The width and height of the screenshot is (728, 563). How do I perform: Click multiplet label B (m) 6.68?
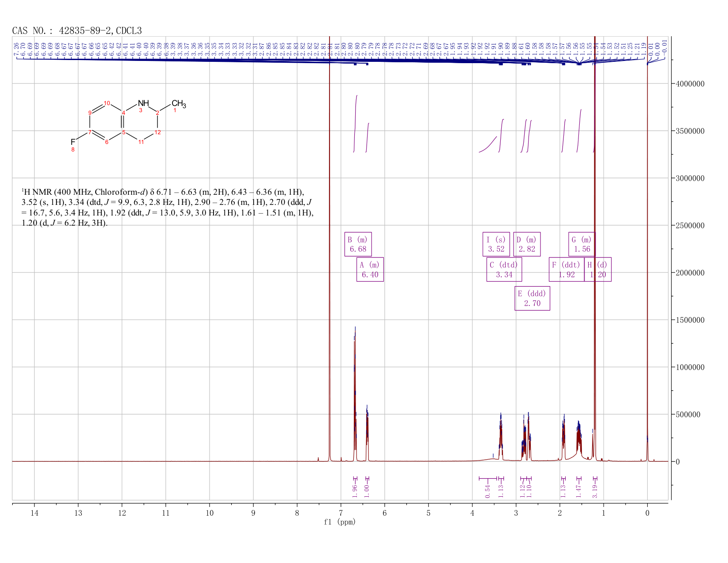point(358,244)
